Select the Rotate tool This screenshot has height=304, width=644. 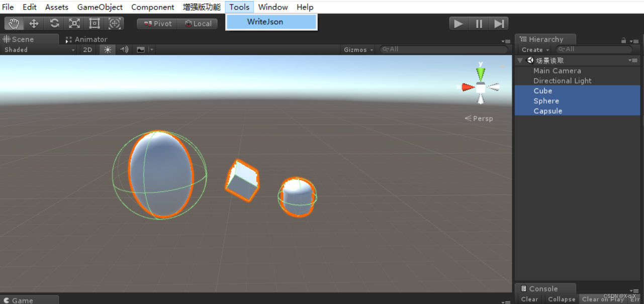coord(54,23)
